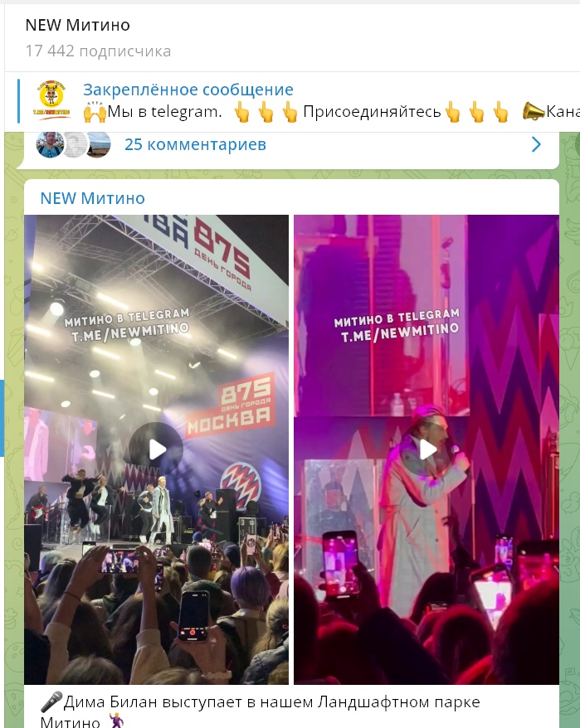This screenshot has height=728, width=580.
Task: Open the 25 комментариев comments thread
Action: click(x=195, y=144)
